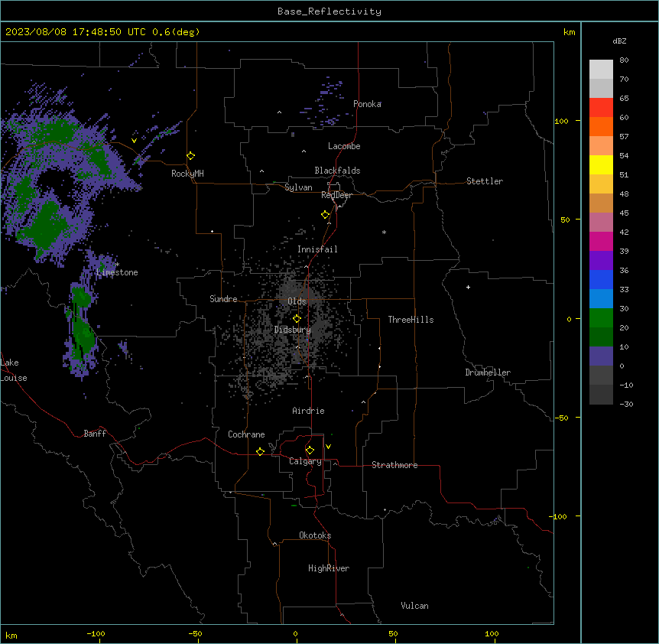Click the yellow diamond marker beside RockyMH
Viewport: 659px width, 644px height.
pos(190,156)
